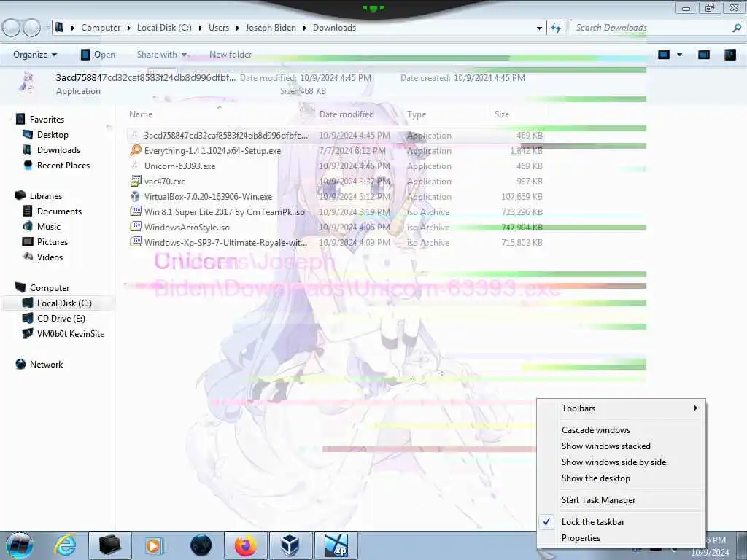The height and width of the screenshot is (560, 747).
Task: Open the Pictures library
Action: click(x=53, y=241)
